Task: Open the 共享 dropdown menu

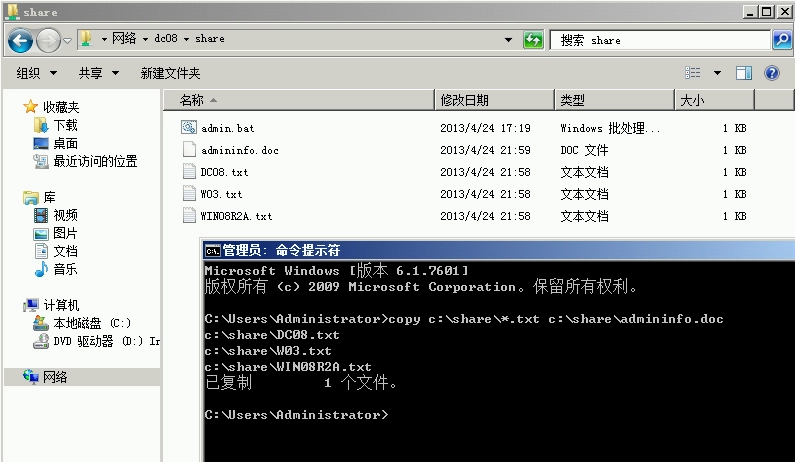Action: point(98,73)
